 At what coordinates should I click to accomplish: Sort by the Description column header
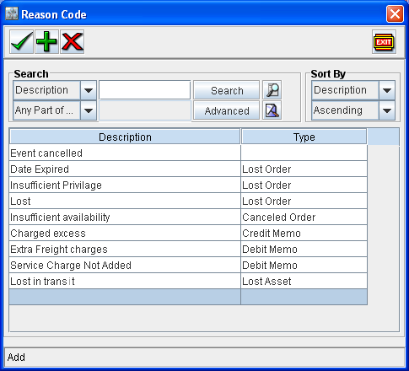tap(125, 137)
